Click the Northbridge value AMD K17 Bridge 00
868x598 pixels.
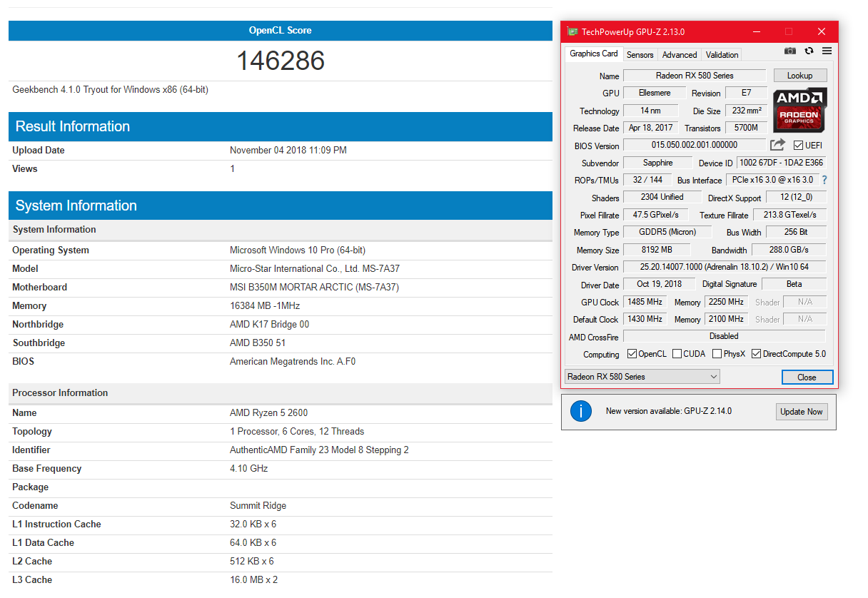(270, 325)
